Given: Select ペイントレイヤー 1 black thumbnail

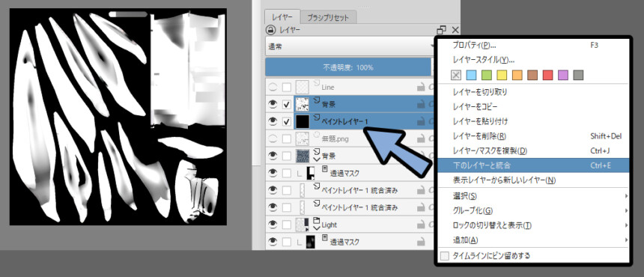Looking at the screenshot, I should (303, 121).
